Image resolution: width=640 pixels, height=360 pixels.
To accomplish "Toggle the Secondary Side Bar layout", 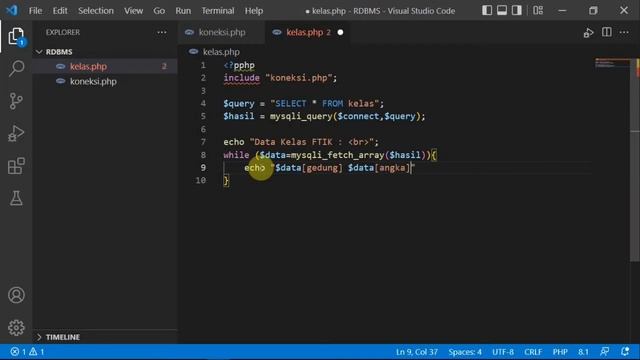I will coord(517,11).
